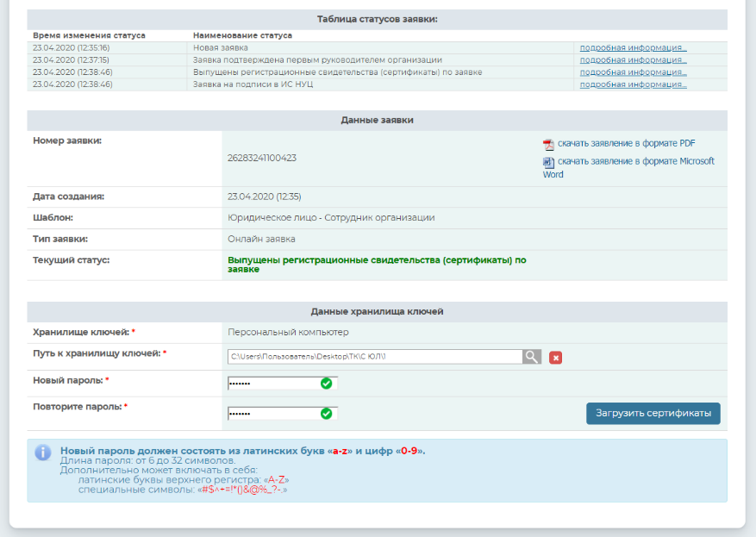Click green checkmark in Повторите пароль field
This screenshot has width=756, height=537.
tap(326, 414)
